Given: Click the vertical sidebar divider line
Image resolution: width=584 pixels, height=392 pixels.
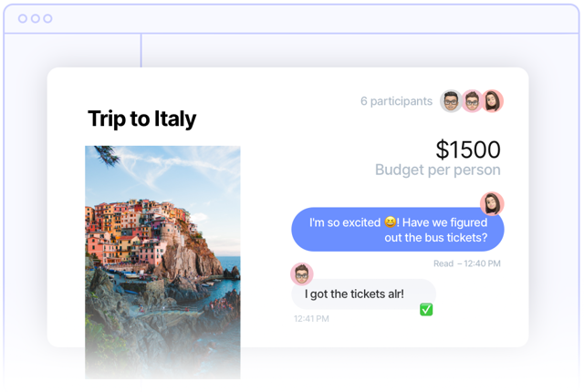Looking at the screenshot, I should point(141,50).
